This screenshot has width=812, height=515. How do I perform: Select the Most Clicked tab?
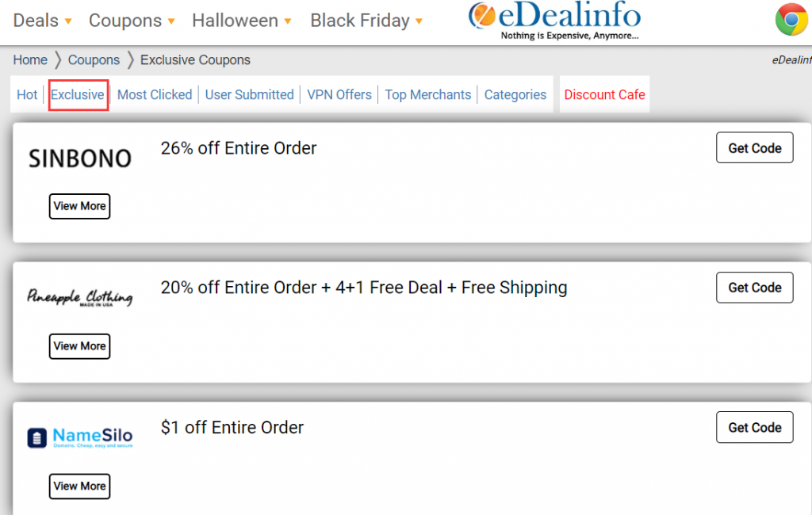click(155, 95)
